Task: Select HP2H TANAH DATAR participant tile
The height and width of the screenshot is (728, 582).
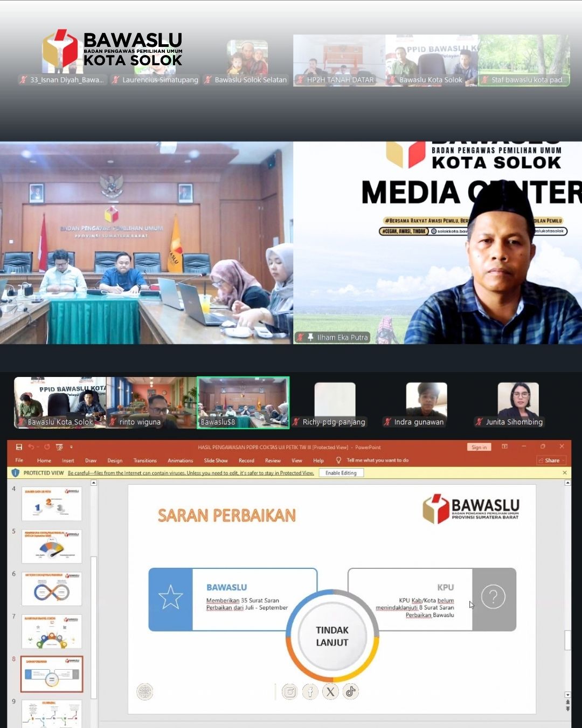Action: 339,60
